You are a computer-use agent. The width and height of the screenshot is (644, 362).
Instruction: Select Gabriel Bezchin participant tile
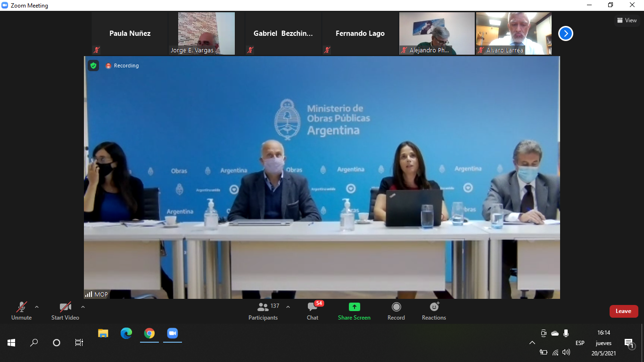(283, 33)
